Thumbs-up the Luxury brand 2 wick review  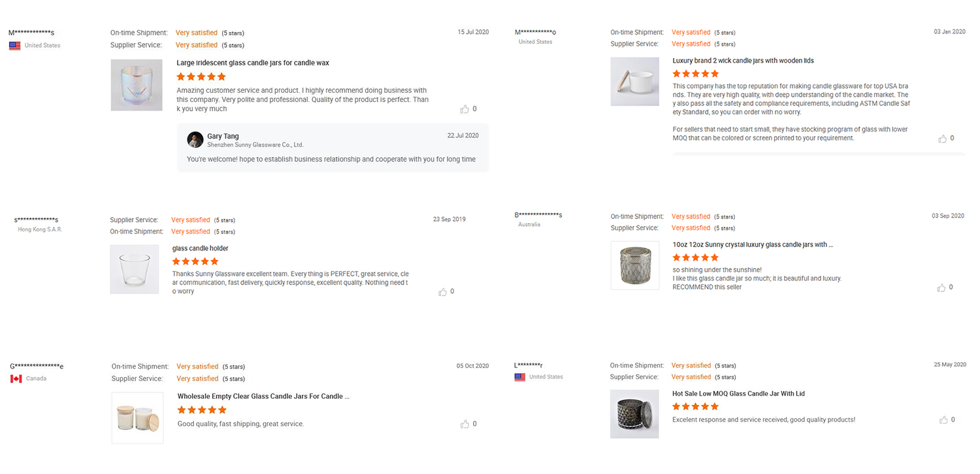(x=942, y=139)
